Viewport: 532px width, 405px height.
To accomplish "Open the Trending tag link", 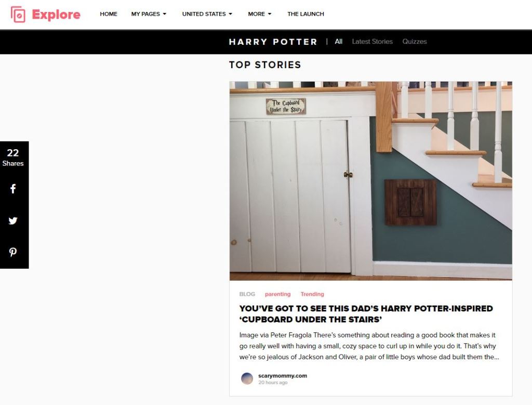I will [312, 294].
